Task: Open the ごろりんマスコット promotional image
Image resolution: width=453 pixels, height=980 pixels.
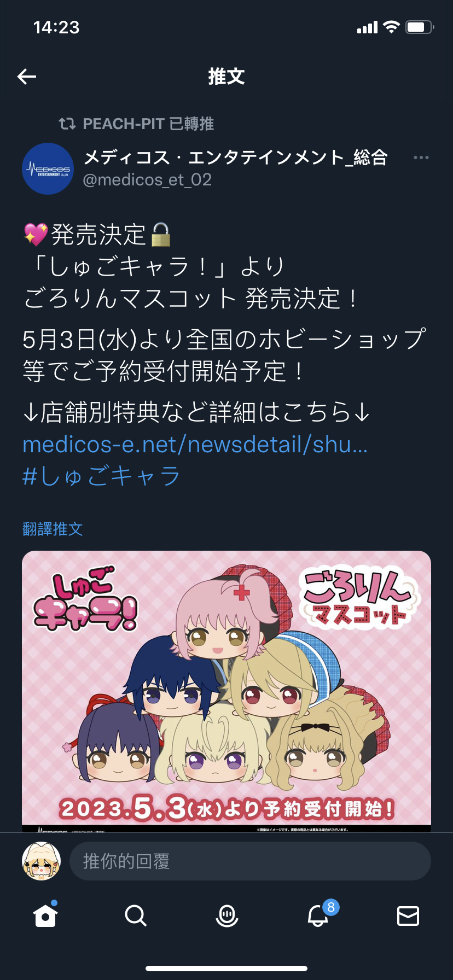Action: [226, 691]
